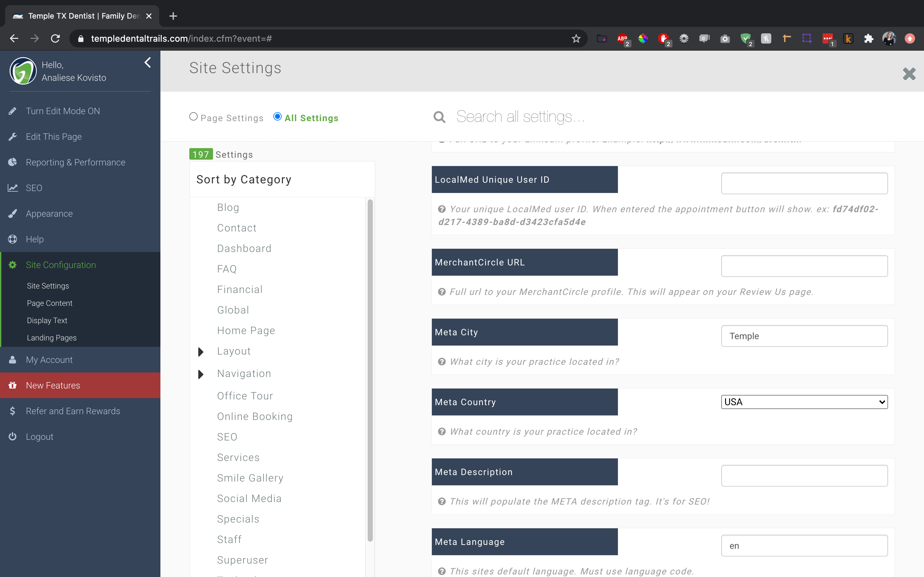Screen dimensions: 924x577
Task: Select the Page Settings radio button
Action: point(193,117)
